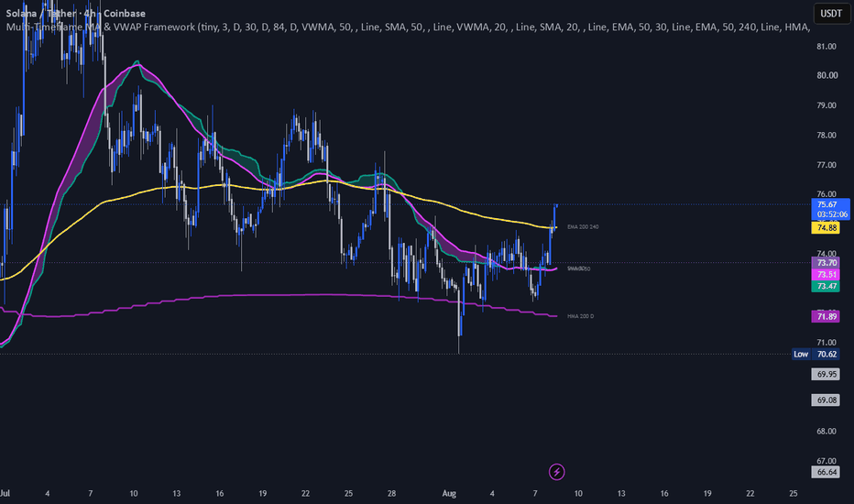
Task: Click the yellow 74.88 price tag
Action: (826, 228)
